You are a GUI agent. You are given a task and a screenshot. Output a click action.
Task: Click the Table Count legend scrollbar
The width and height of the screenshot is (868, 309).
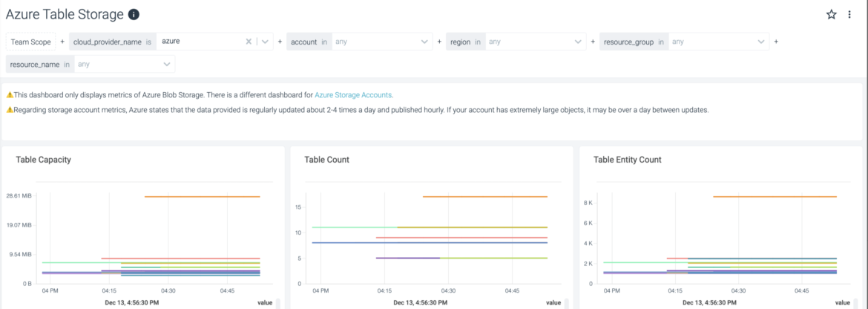(x=566, y=304)
